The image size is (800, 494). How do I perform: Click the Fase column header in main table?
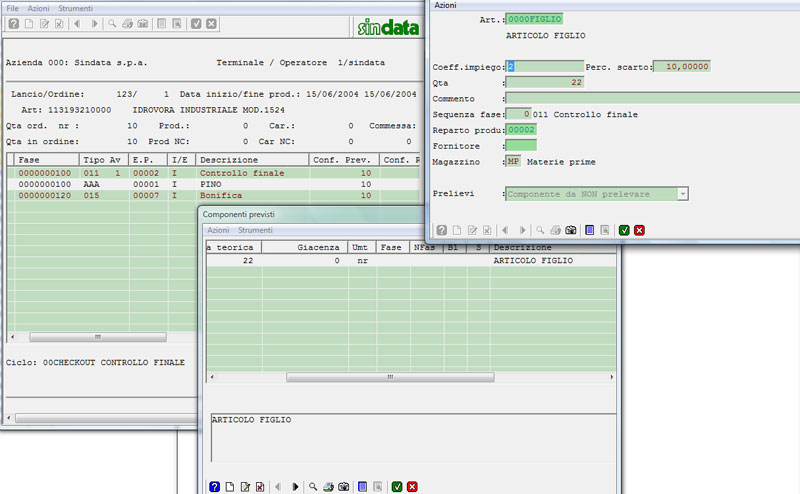(x=46, y=160)
